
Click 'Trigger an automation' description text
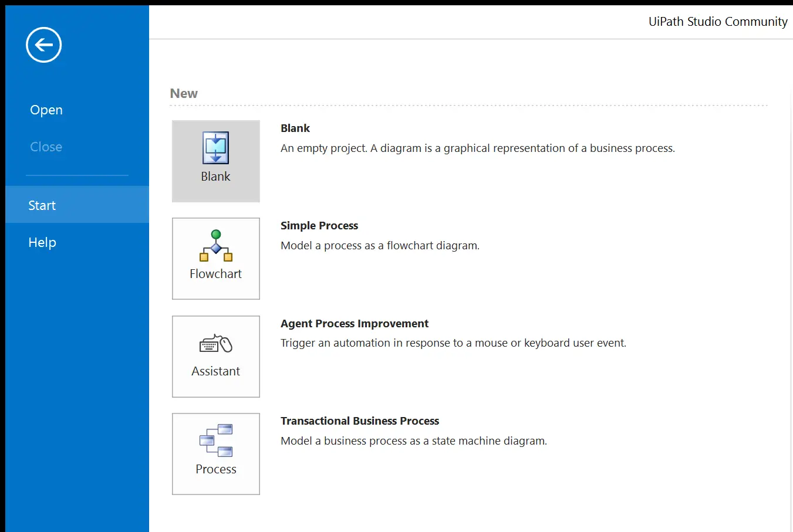(453, 343)
